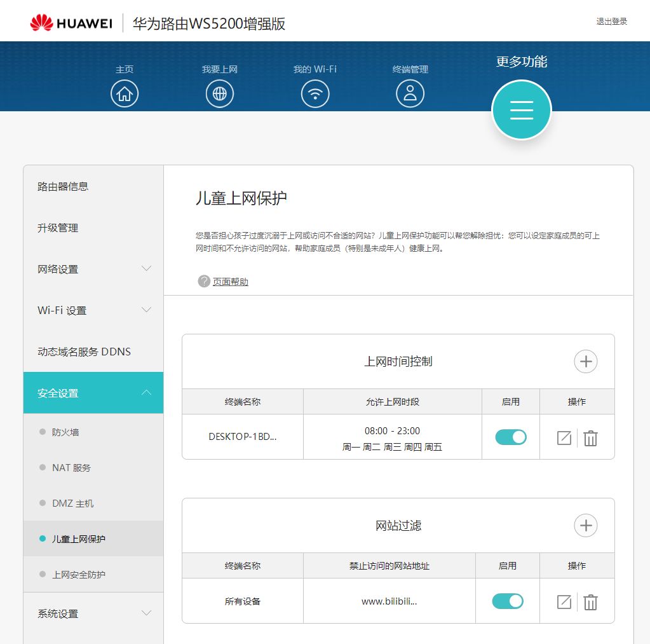Edit the DESKTOP-1BD time control rule

(x=564, y=438)
